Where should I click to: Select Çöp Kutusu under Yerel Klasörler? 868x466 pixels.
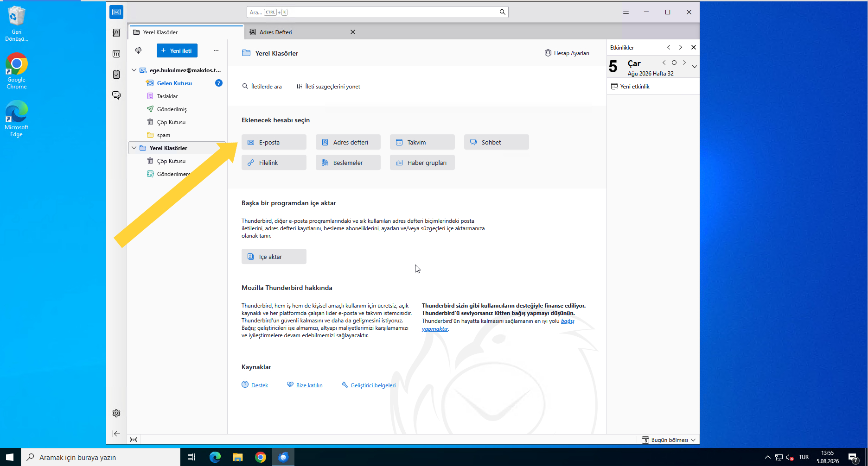click(178, 161)
